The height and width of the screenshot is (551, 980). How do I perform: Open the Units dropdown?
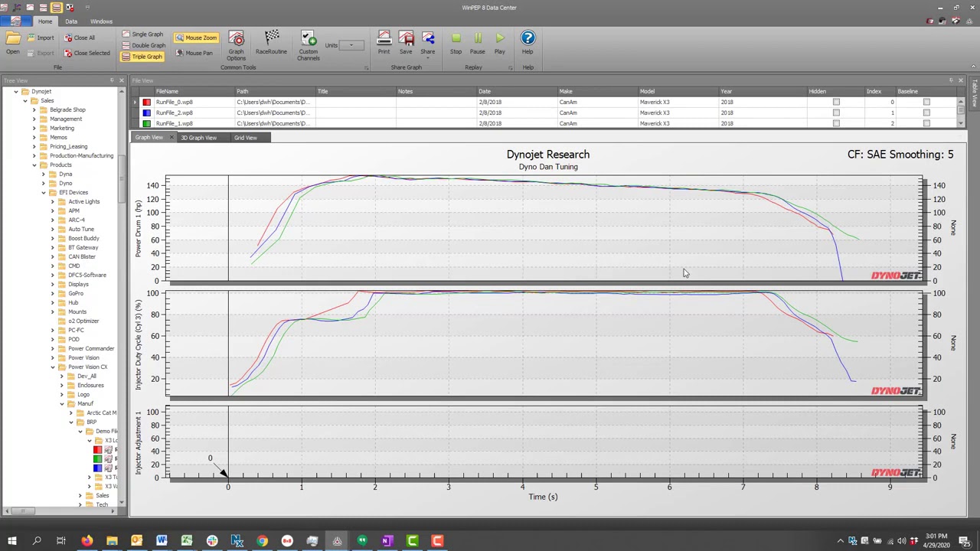click(351, 45)
